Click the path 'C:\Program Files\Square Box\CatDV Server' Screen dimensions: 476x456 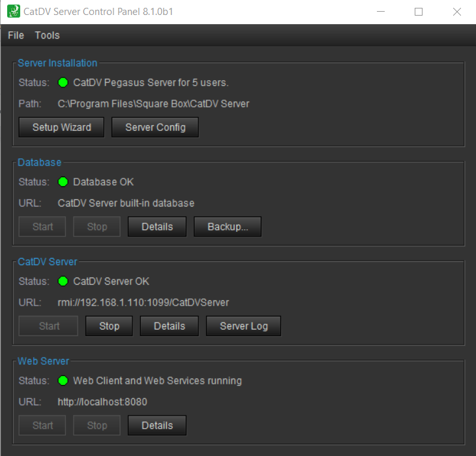point(153,104)
